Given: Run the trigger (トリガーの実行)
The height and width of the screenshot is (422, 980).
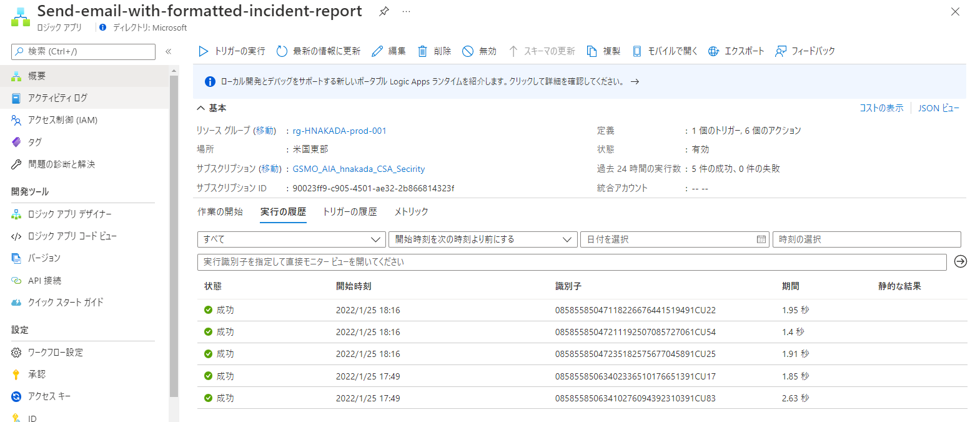Looking at the screenshot, I should pos(232,51).
